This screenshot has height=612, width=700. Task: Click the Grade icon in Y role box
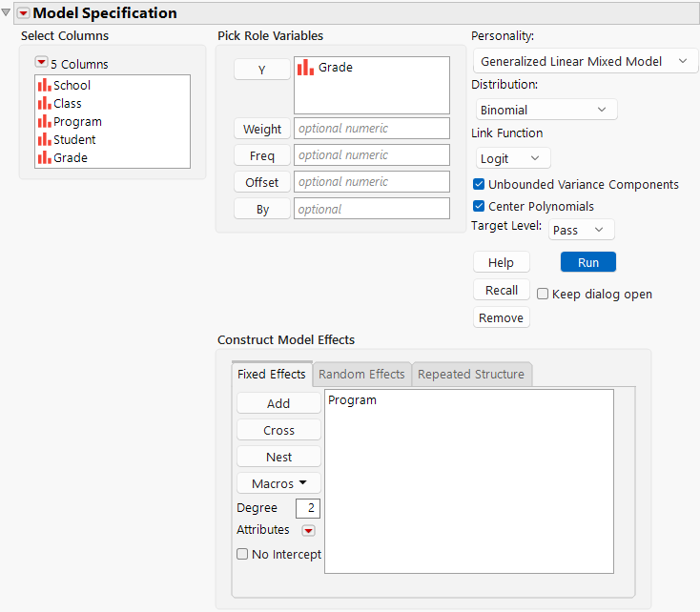point(305,68)
